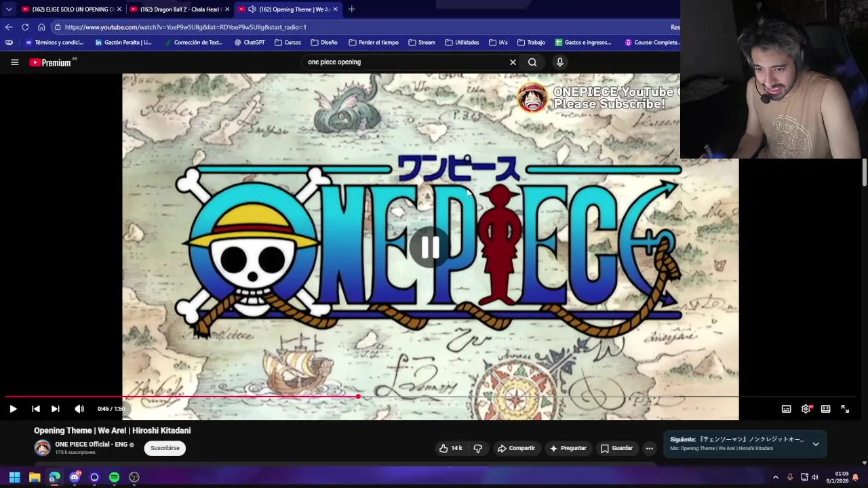Open the taskbar clock showing 01:03
Screen dimensions: 868x488
click(x=838, y=477)
